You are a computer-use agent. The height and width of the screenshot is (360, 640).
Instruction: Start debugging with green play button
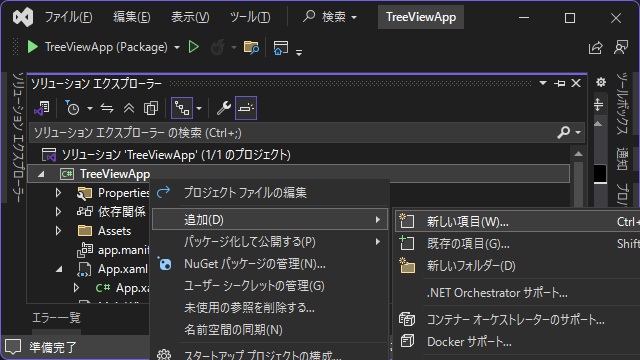tap(33, 47)
